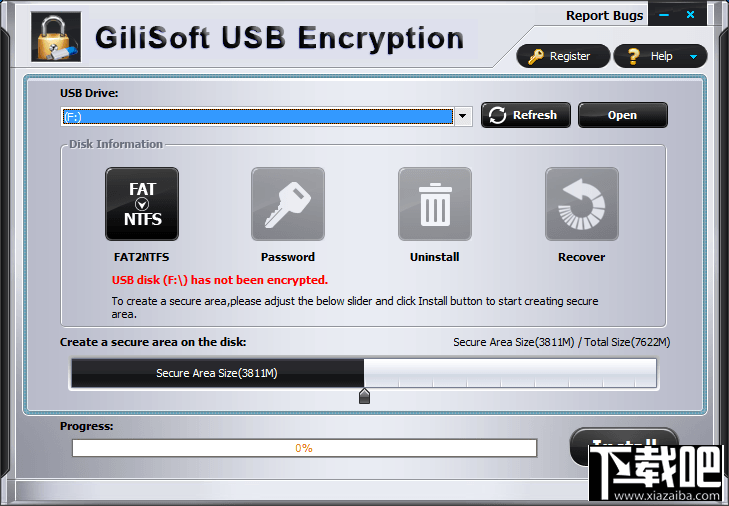Click the Open drive button
The width and height of the screenshot is (729, 506).
(623, 115)
